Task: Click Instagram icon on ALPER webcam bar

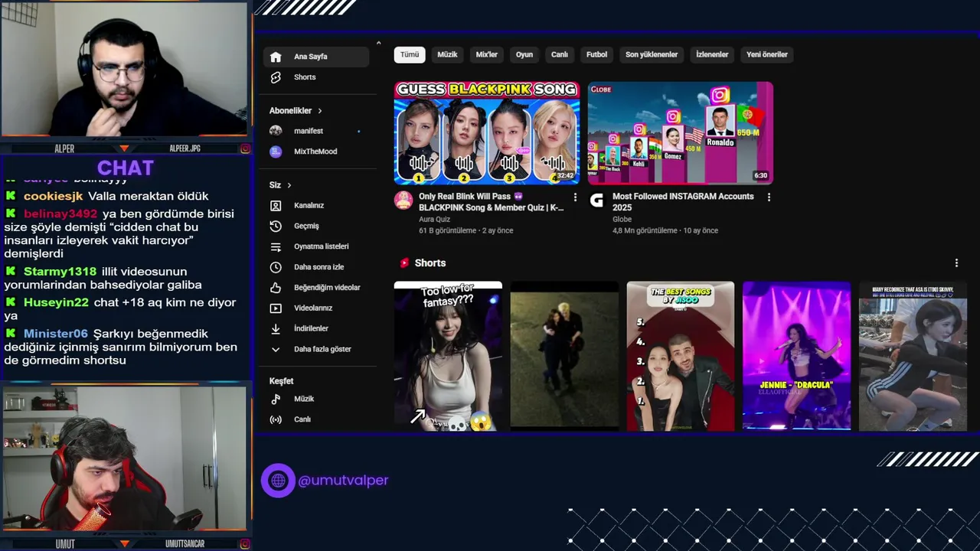Action: tap(246, 148)
